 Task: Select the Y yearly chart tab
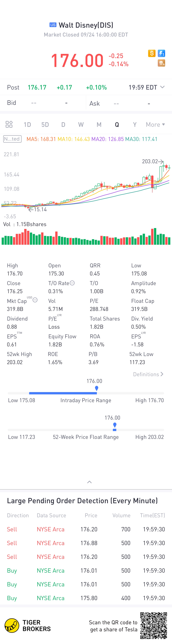pos(135,124)
